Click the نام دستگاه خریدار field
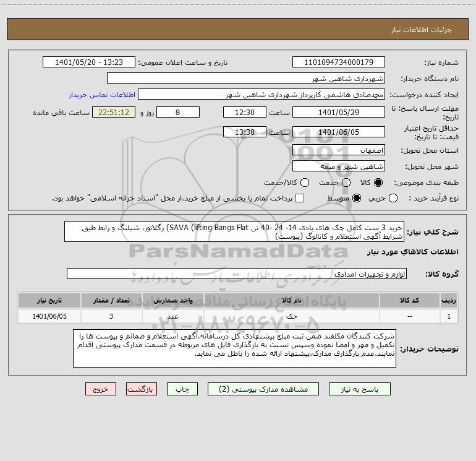Image resolution: width=476 pixels, height=461 pixels. (x=246, y=78)
